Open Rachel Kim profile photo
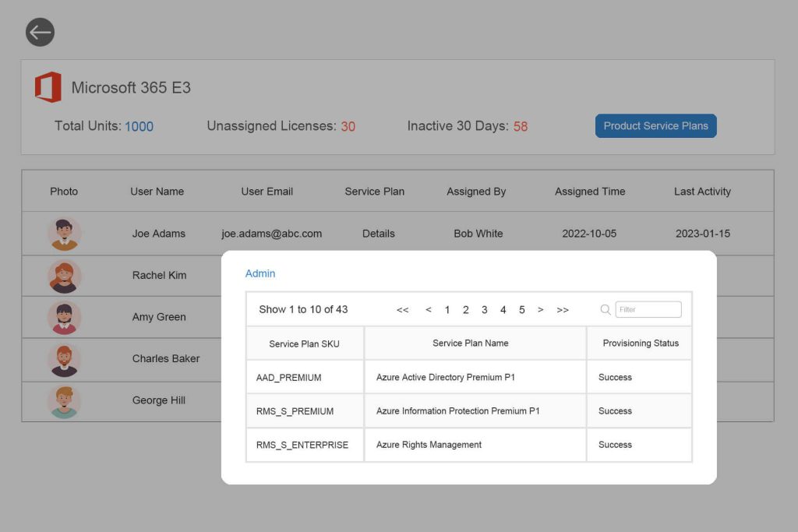Screen dimensions: 798x532 pos(64,277)
